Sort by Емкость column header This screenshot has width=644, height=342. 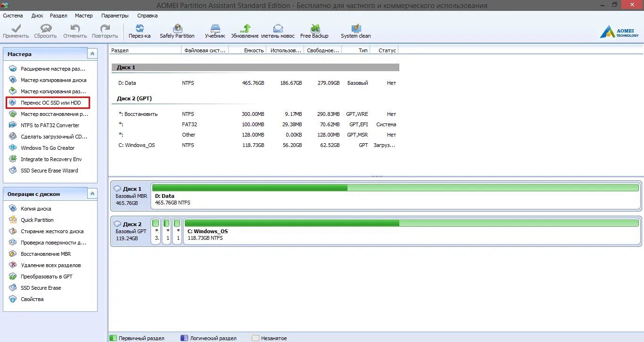click(248, 50)
